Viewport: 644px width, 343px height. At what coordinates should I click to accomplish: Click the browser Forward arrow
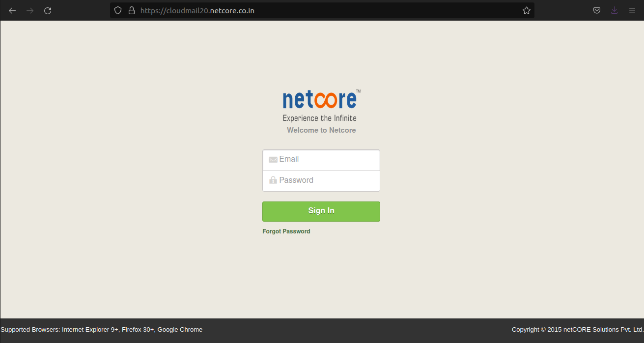coord(30,10)
